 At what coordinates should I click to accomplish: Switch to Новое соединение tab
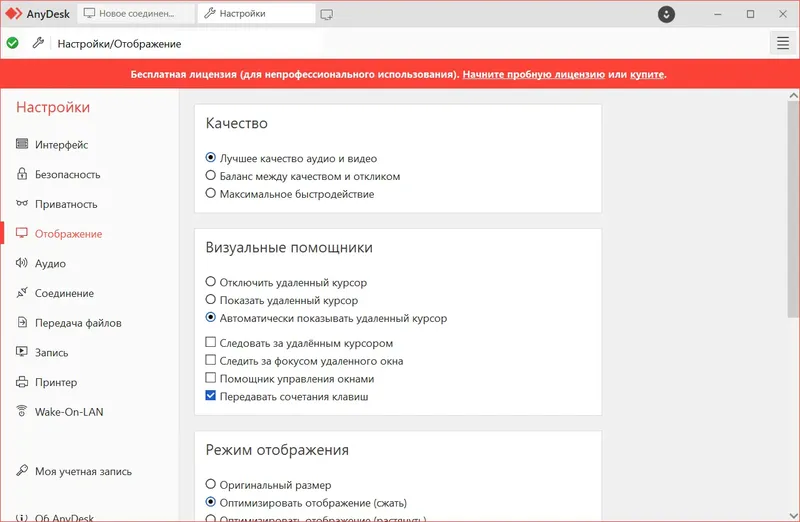(136, 14)
